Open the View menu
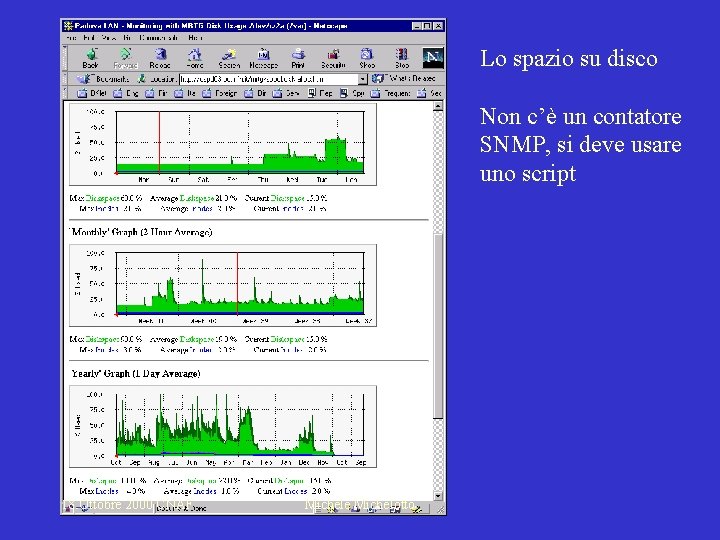The height and width of the screenshot is (540, 720). [x=109, y=38]
